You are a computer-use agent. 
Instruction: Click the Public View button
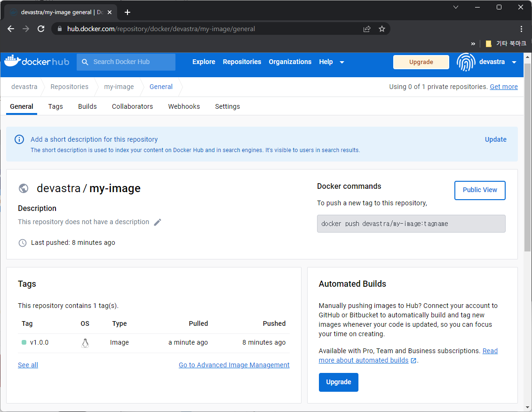(480, 190)
